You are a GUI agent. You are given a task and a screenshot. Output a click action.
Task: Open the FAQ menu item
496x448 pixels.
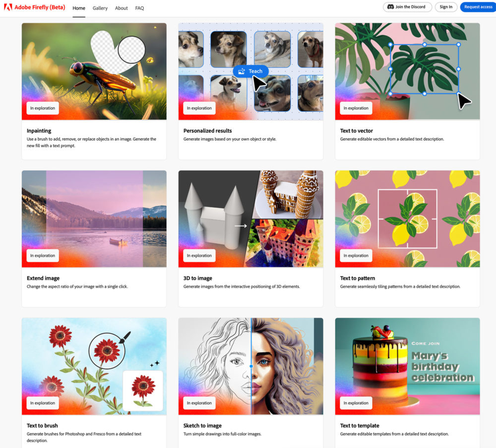[139, 8]
